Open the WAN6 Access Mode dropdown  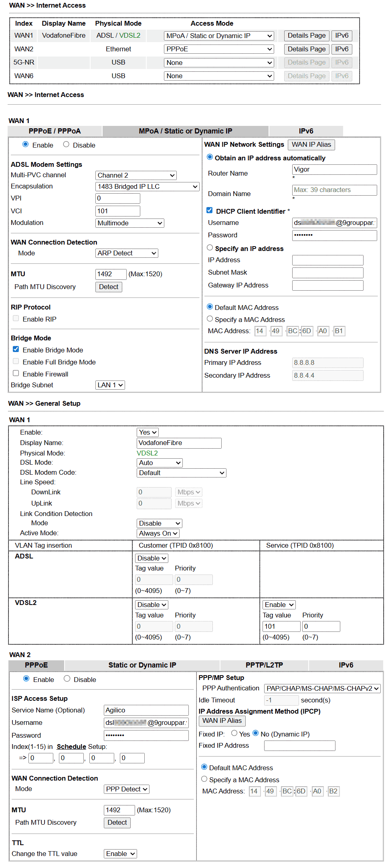pyautogui.click(x=219, y=76)
